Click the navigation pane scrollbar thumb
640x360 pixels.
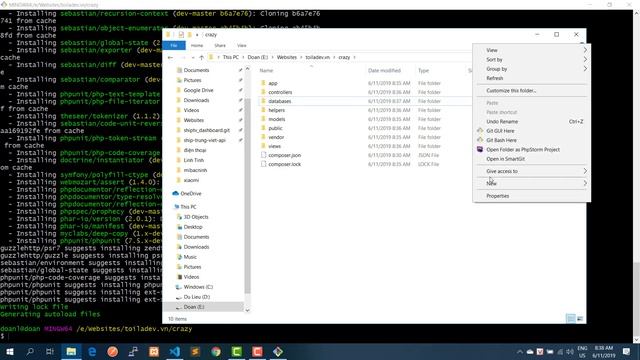pyautogui.click(x=247, y=196)
